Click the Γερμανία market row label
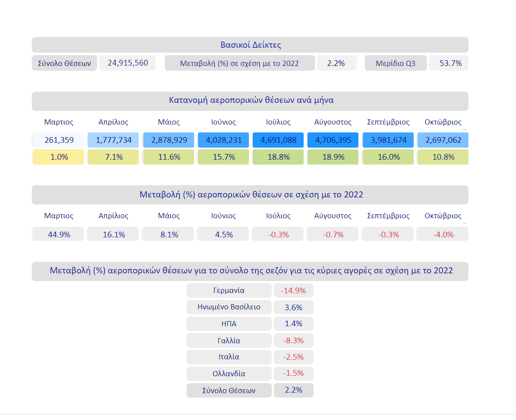Image resolution: width=516 pixels, height=420 pixels. [229, 291]
